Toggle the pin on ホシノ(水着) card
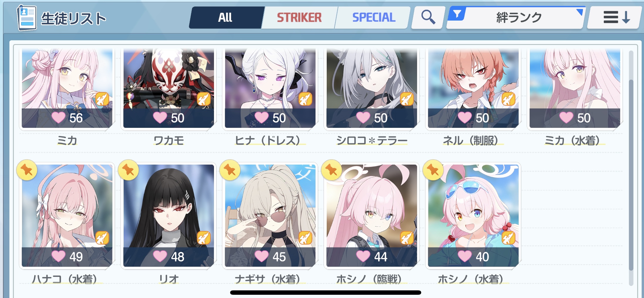 433,170
